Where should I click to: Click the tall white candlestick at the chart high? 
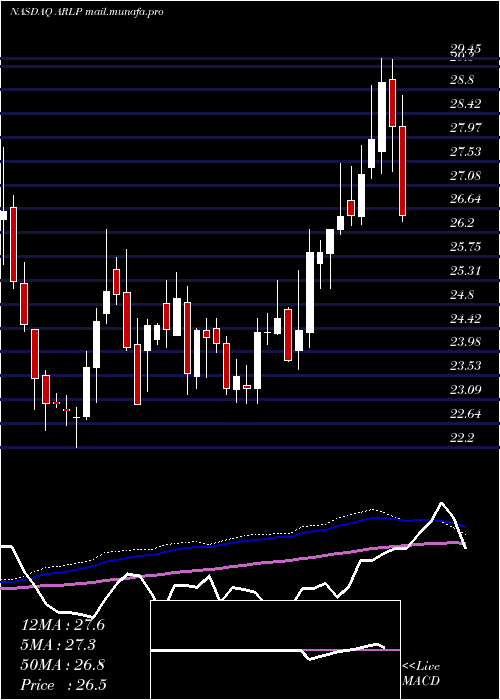382,117
